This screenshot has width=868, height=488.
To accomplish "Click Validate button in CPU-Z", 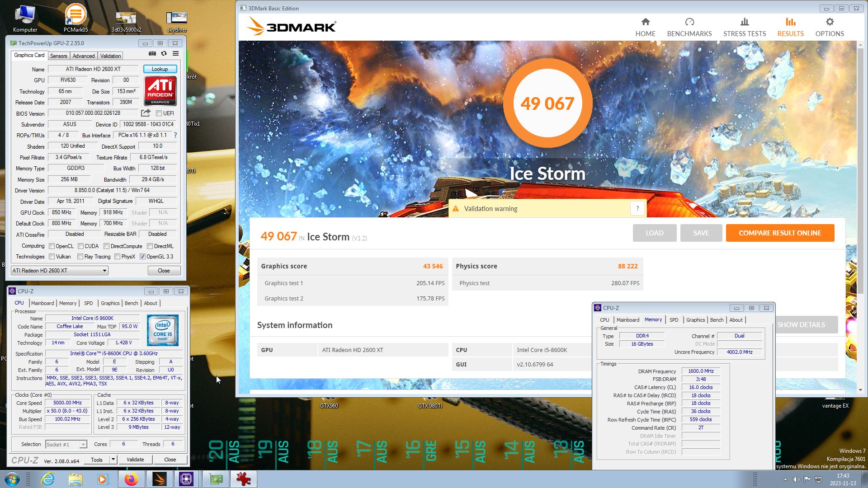I will tap(135, 460).
